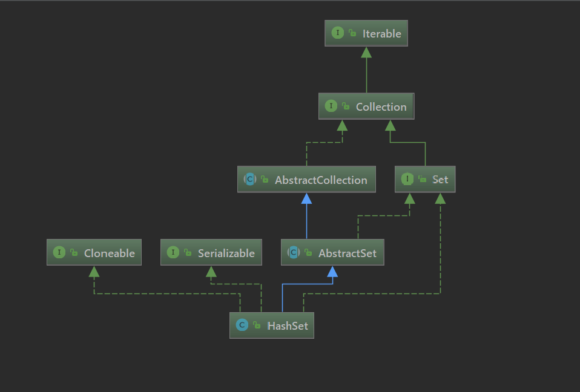Click the abstract class icon on AbstractCollection

pos(249,180)
